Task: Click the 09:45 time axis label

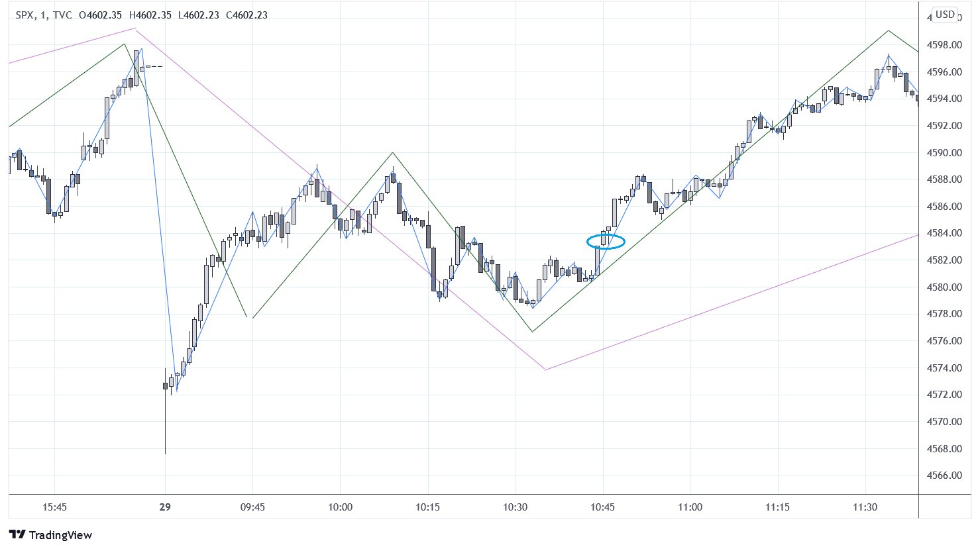Action: point(252,507)
